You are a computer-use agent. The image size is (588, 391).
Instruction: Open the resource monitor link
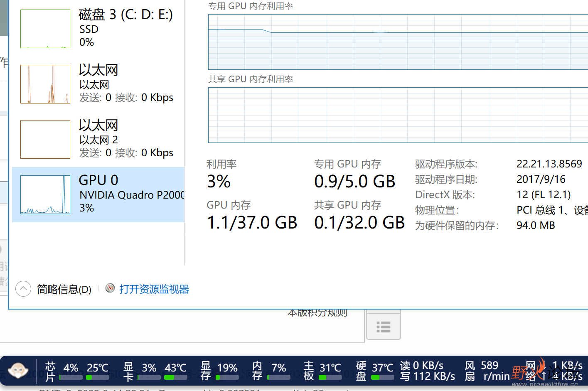[154, 289]
